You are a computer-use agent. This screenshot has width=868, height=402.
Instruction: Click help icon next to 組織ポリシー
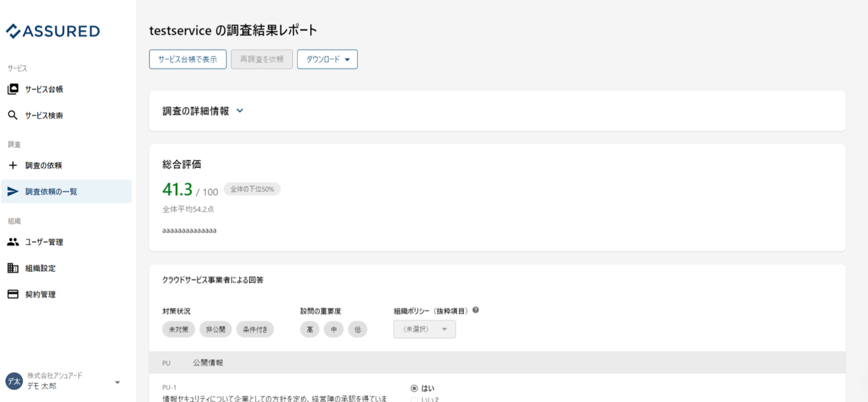[475, 310]
